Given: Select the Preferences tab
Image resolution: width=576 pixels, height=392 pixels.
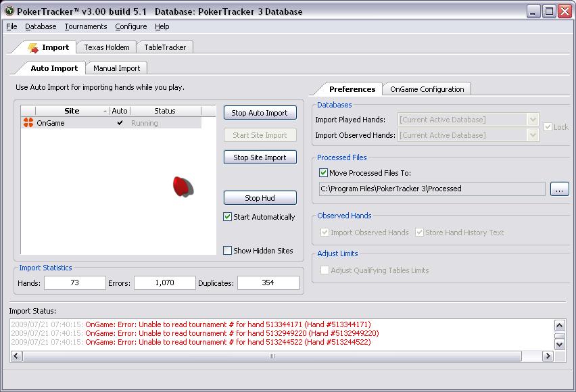Looking at the screenshot, I should point(352,89).
